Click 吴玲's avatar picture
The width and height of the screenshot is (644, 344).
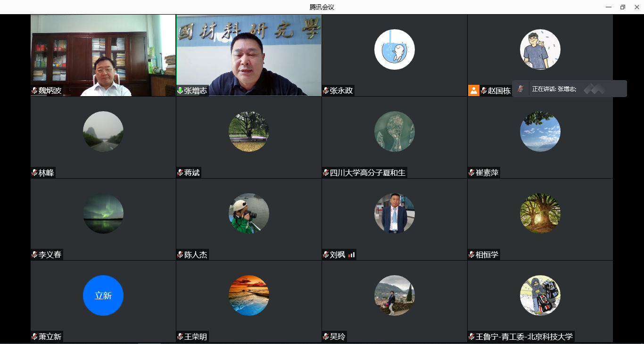(x=394, y=295)
